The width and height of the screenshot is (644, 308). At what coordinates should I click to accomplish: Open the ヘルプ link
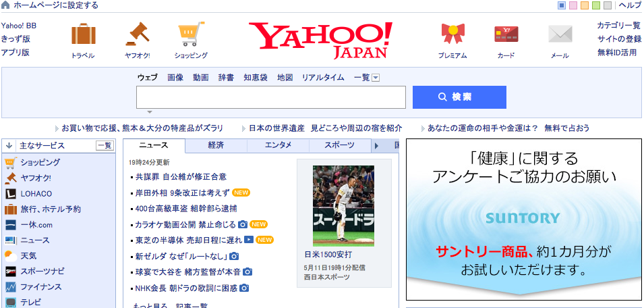click(x=630, y=5)
